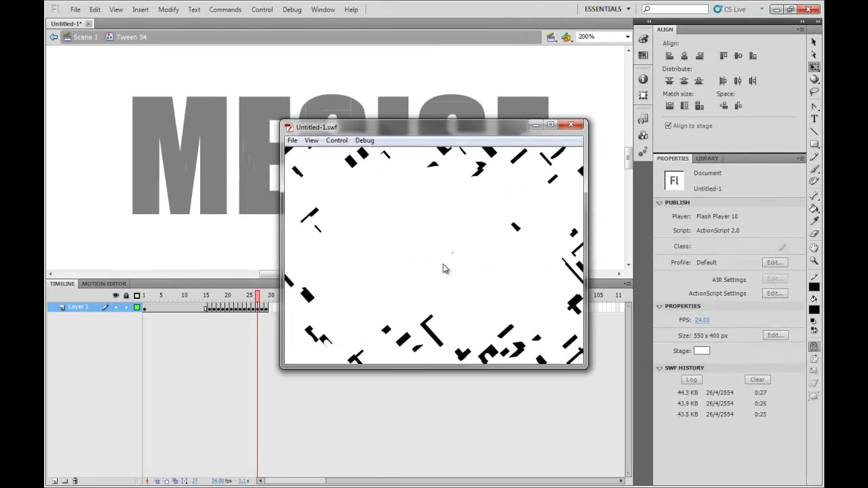Click Match width and height icon
This screenshot has height=488, width=868.
pos(699,106)
